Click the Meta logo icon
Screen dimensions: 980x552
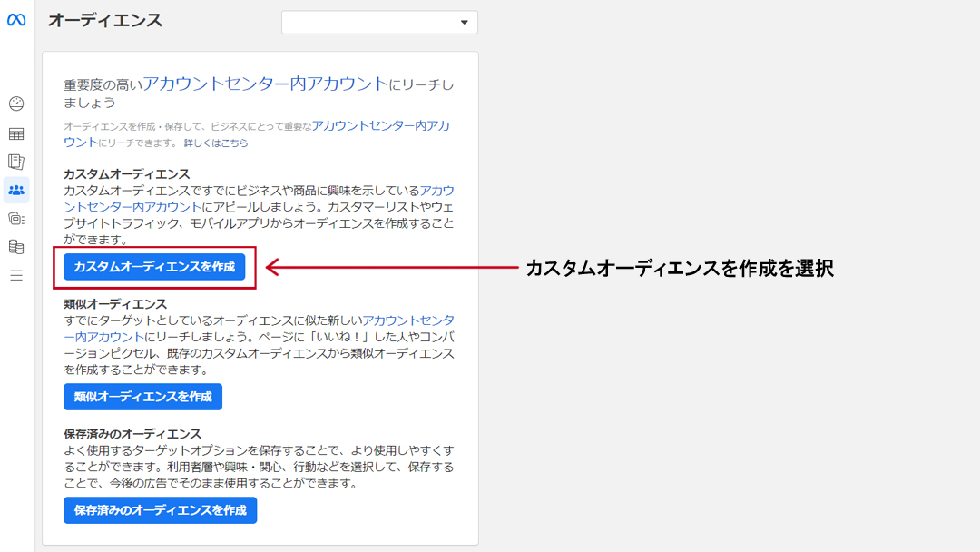tap(16, 20)
